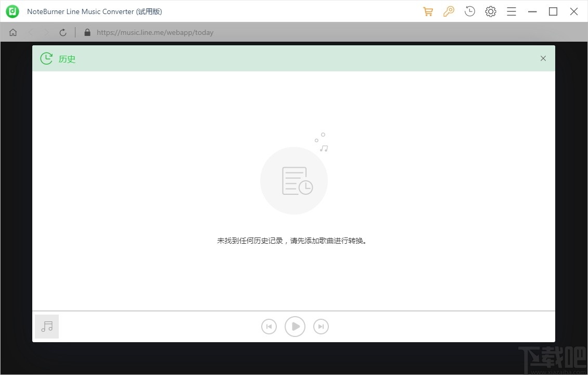Skip to next track with forward button
588x375 pixels.
coord(321,326)
